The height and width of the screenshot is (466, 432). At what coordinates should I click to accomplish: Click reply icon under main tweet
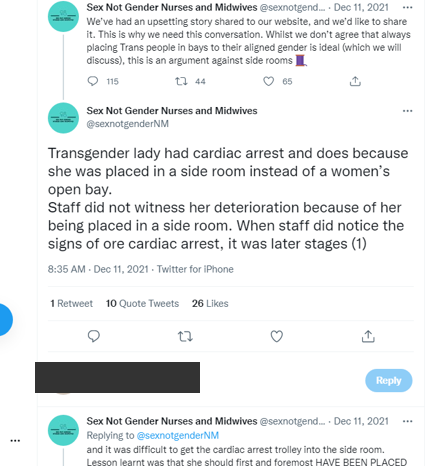tap(94, 336)
